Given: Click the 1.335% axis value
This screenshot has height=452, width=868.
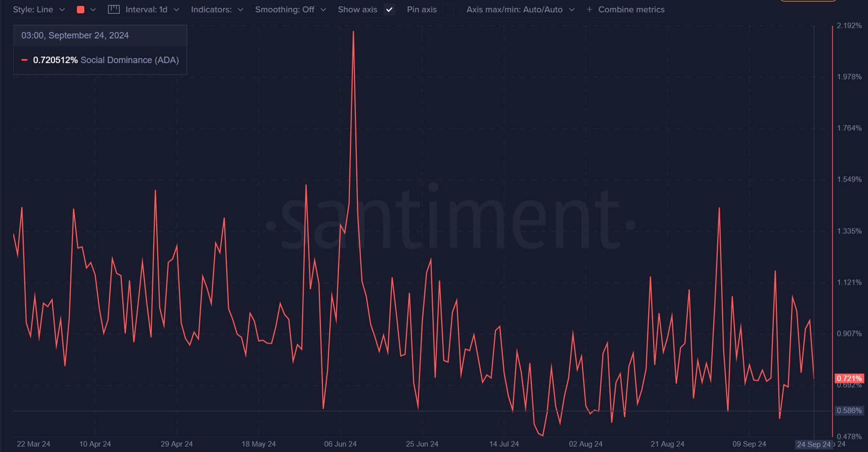Looking at the screenshot, I should coord(849,231).
